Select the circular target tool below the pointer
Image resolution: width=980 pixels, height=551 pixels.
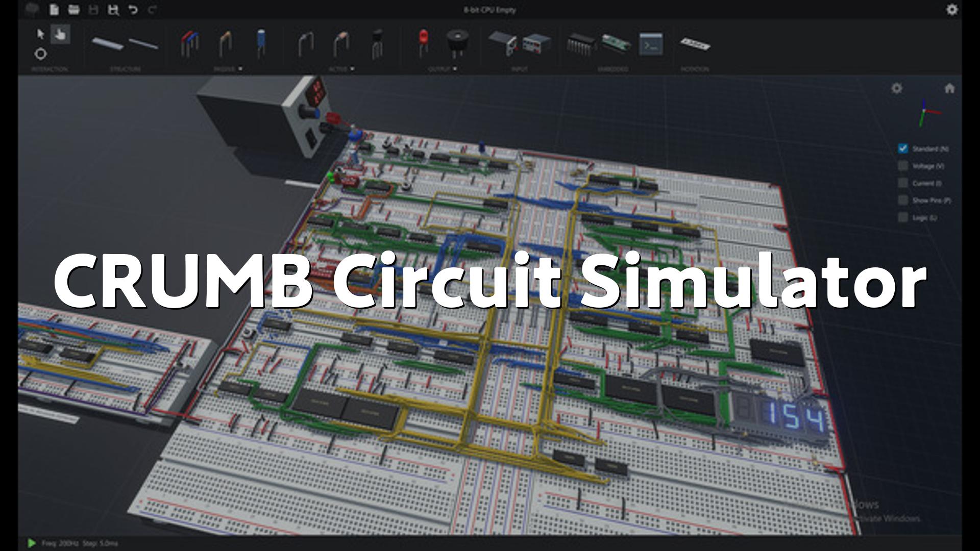[40, 54]
